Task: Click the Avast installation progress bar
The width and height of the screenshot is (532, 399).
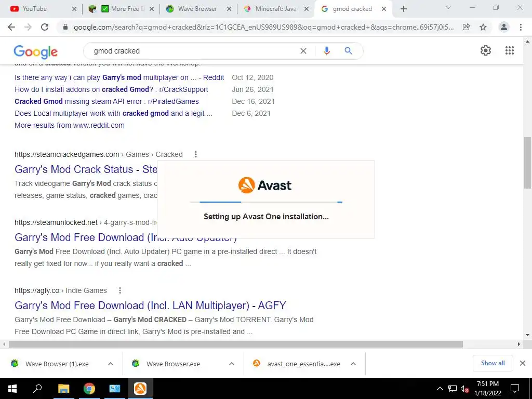Action: [266, 202]
